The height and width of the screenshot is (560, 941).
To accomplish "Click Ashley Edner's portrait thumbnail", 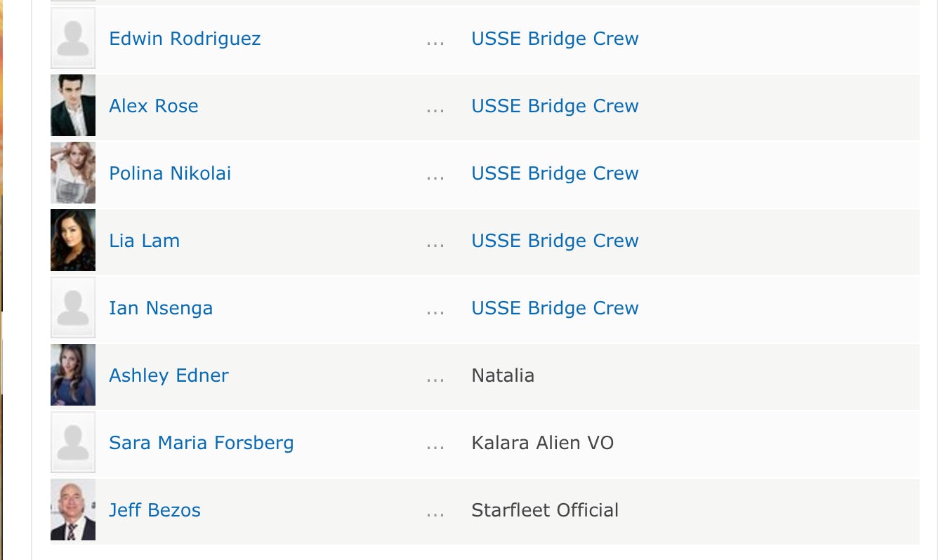I will click(x=72, y=375).
